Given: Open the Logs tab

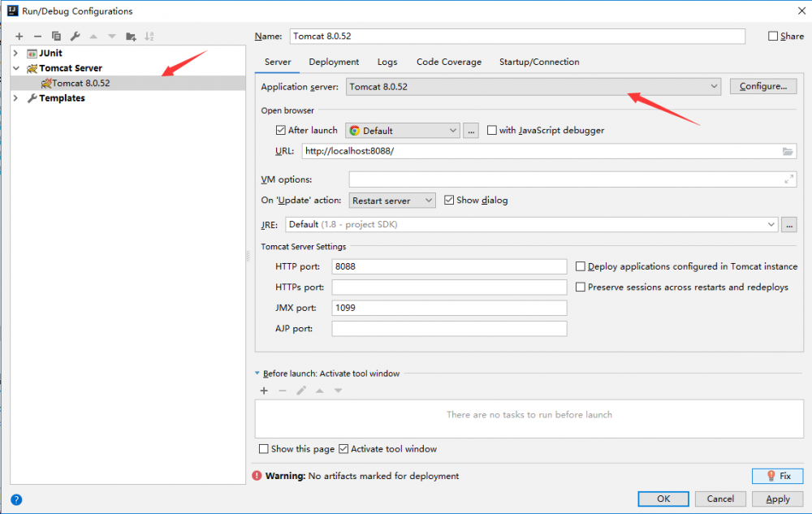Looking at the screenshot, I should tap(387, 62).
